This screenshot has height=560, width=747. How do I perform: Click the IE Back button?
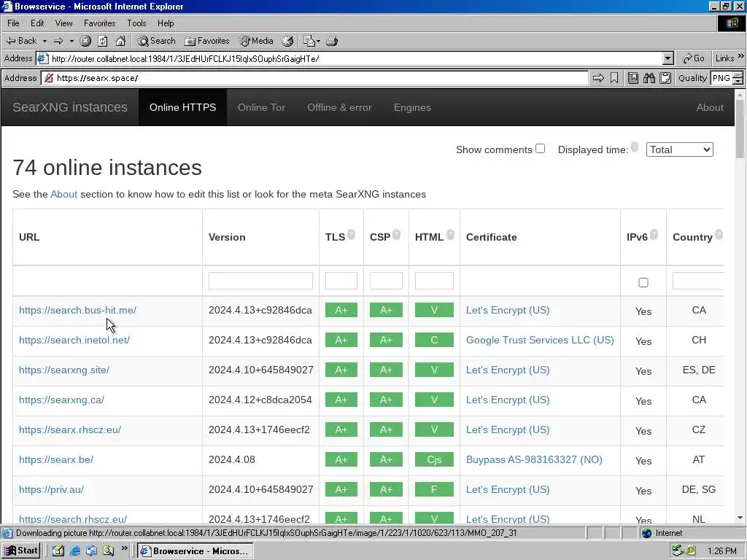(21, 41)
